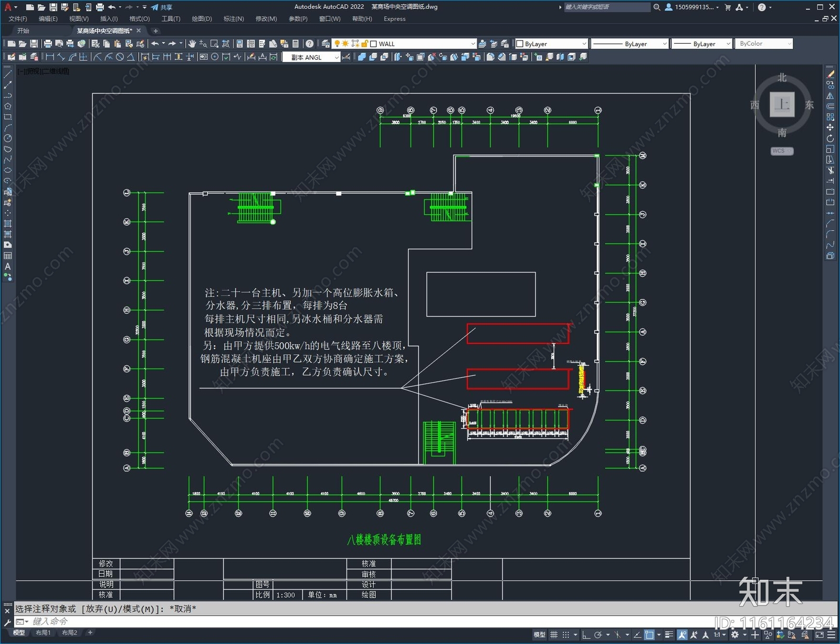Open the WALL layer dropdown
Viewport: 840px width, 644px height.
point(473,43)
